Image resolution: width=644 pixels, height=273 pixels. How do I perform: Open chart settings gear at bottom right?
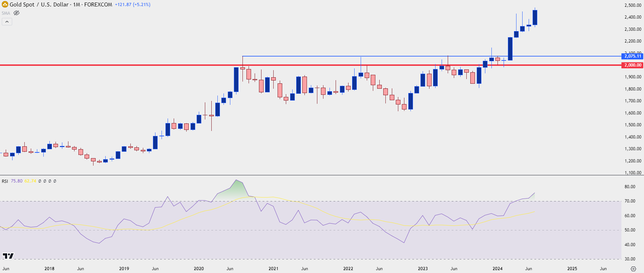633,269
